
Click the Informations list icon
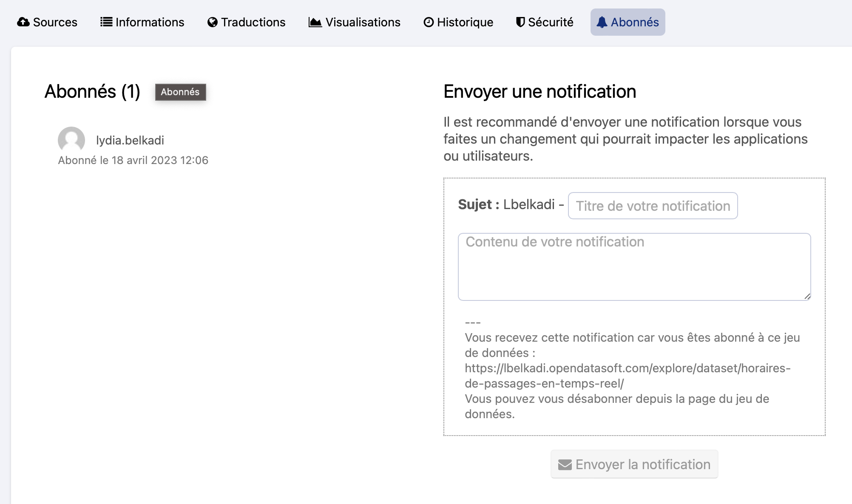[106, 22]
